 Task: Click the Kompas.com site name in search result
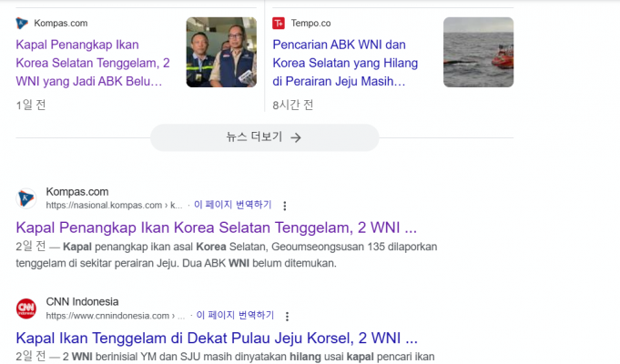tap(77, 191)
